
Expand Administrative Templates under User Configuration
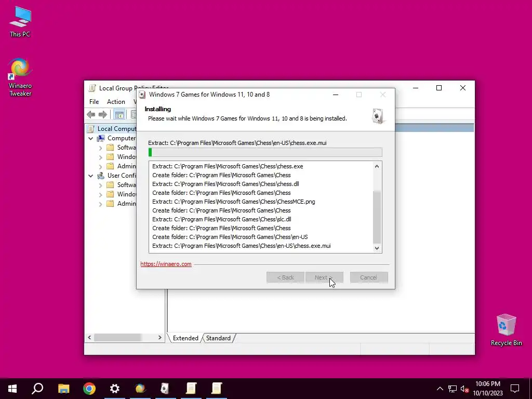[x=100, y=204]
